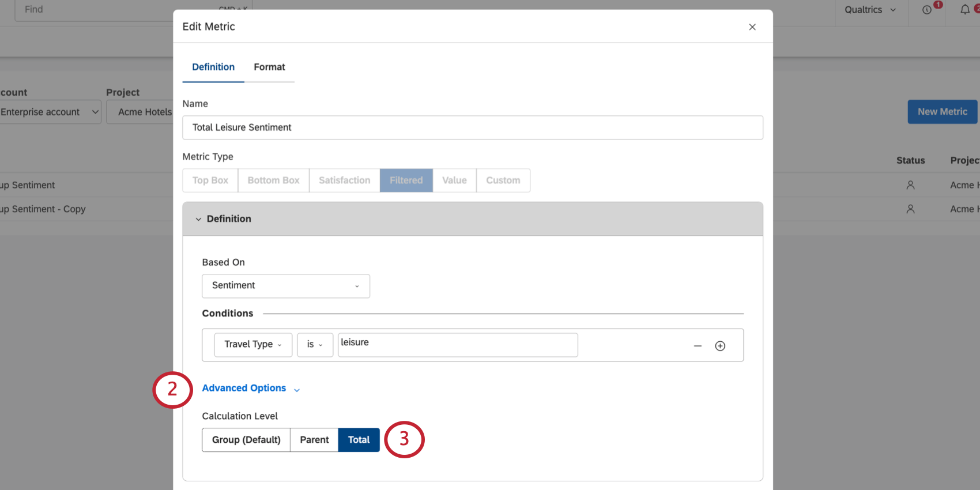
Task: Open the Enterprise account dropdown
Action: pos(50,112)
